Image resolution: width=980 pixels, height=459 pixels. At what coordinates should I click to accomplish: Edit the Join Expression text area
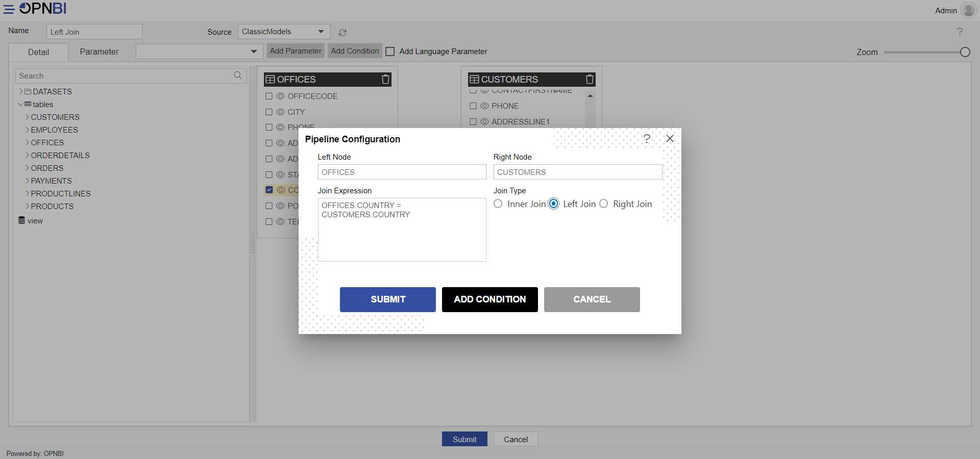tap(402, 229)
